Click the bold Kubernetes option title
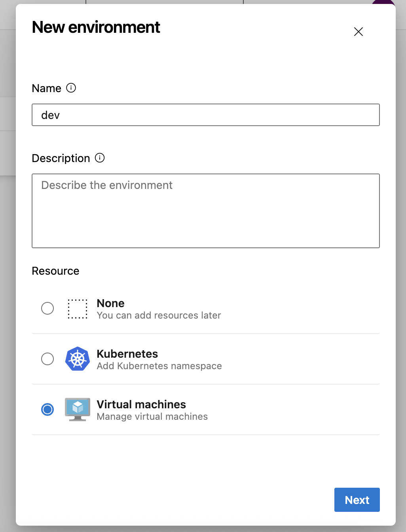The width and height of the screenshot is (406, 532). [x=127, y=354]
